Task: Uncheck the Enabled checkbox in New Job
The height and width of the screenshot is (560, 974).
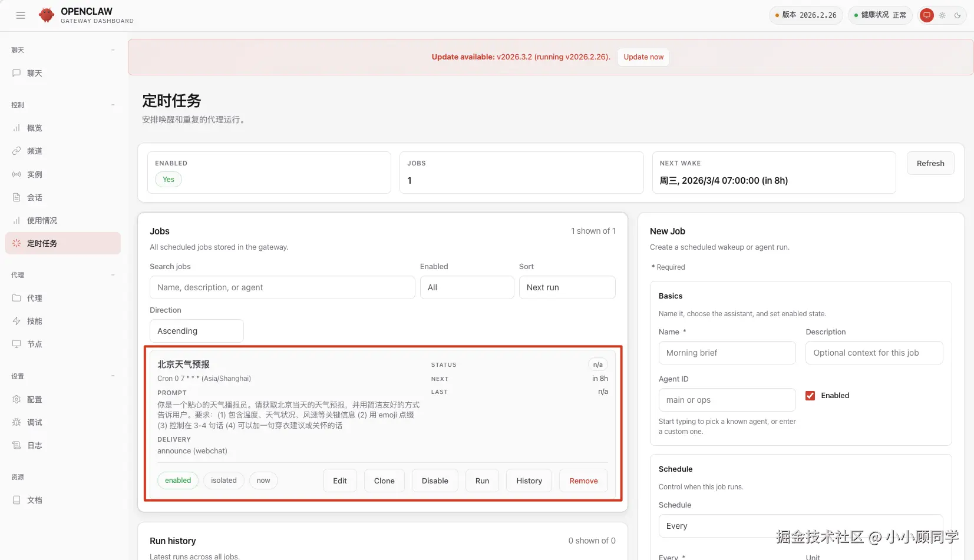Action: [x=810, y=396]
